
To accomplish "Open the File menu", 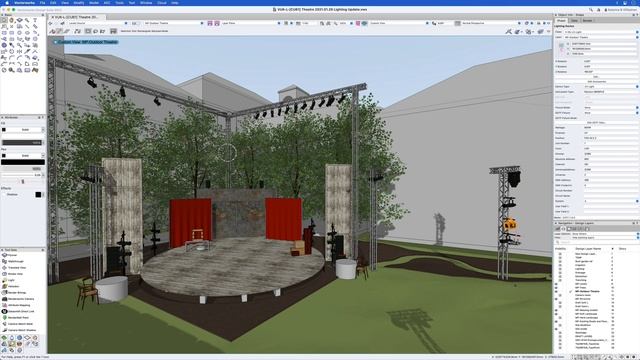I will pos(42,2).
